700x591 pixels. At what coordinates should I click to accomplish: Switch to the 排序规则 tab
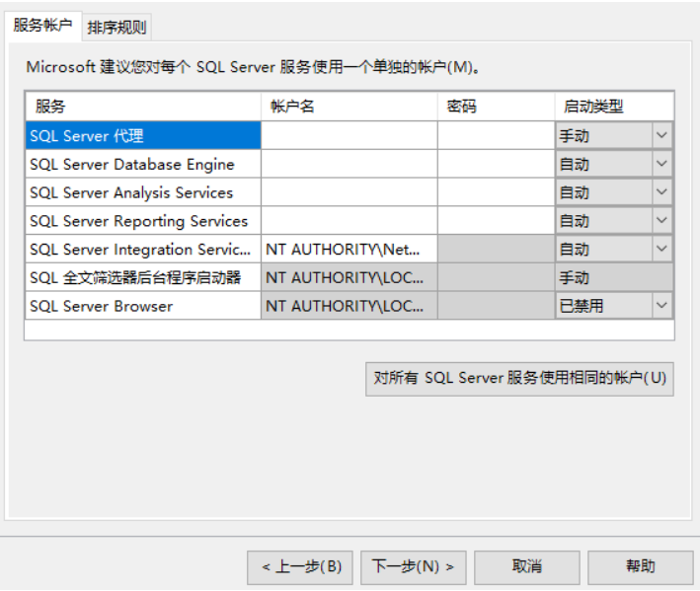117,28
